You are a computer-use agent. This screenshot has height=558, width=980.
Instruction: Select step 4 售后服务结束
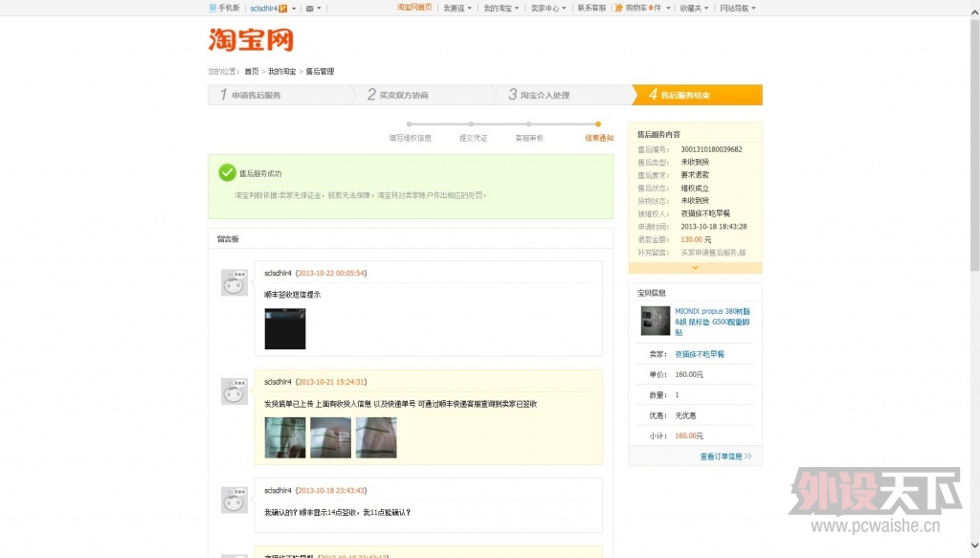coord(697,95)
